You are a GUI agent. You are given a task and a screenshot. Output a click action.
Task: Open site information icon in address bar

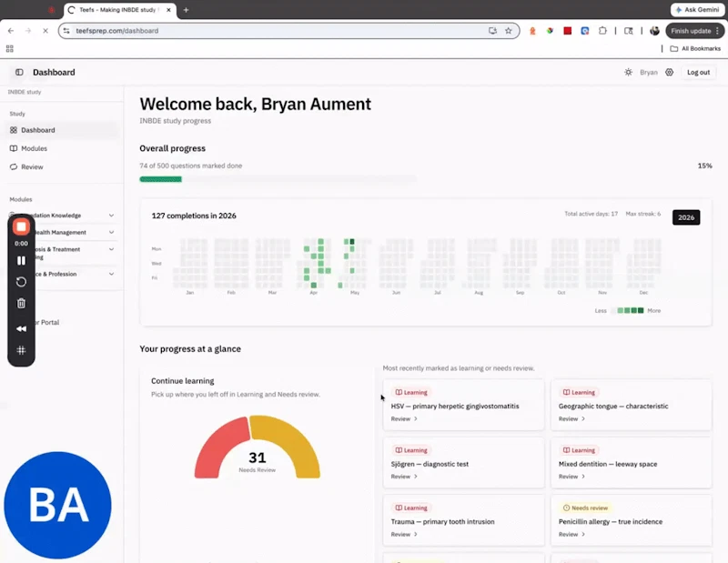click(x=66, y=31)
